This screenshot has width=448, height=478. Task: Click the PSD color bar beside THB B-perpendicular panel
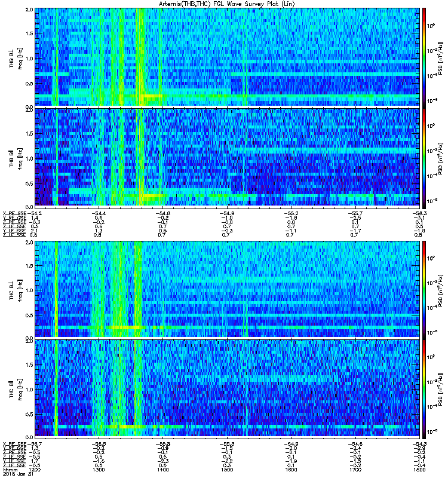click(x=424, y=57)
